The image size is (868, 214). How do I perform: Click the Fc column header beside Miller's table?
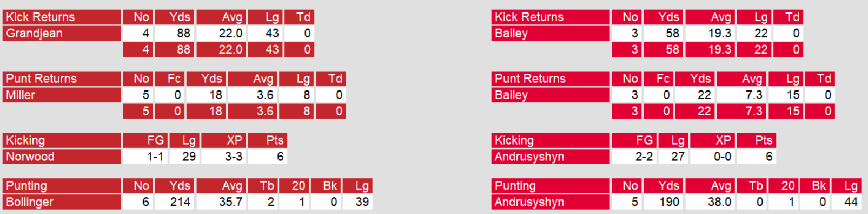coord(170,79)
